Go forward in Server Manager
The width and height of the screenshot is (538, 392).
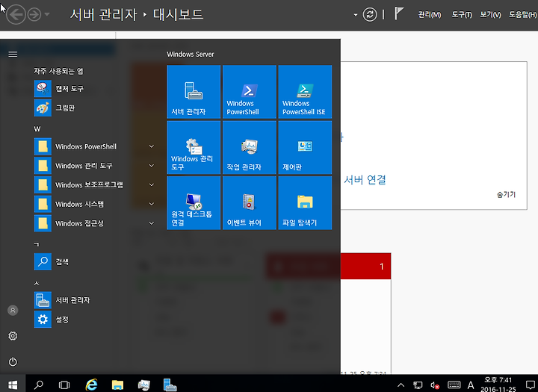click(x=34, y=15)
